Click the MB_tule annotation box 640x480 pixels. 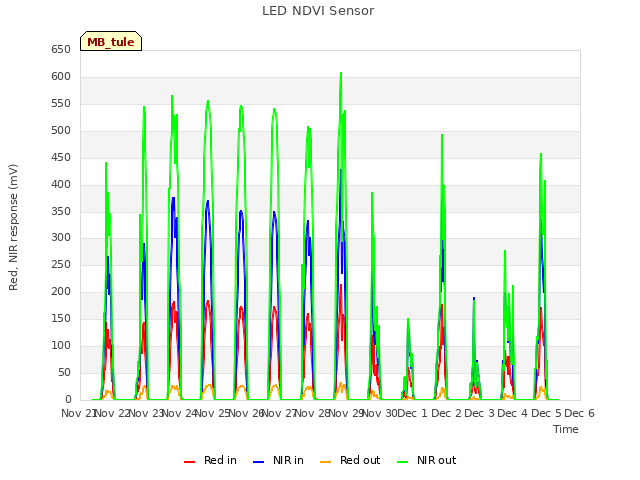coord(111,41)
